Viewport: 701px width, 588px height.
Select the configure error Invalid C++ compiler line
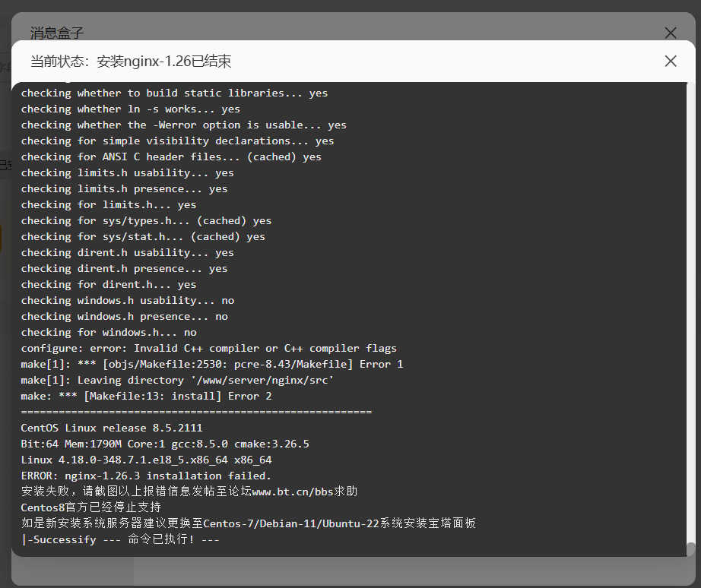point(208,348)
